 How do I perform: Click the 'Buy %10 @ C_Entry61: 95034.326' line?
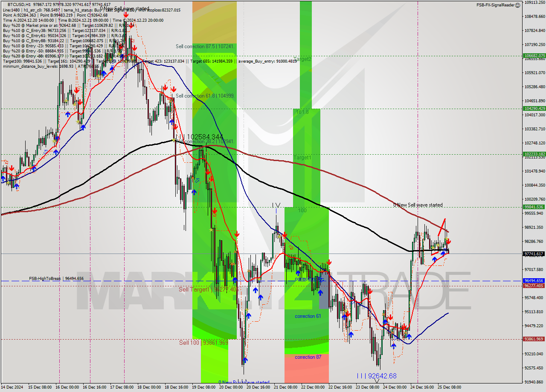64,35
